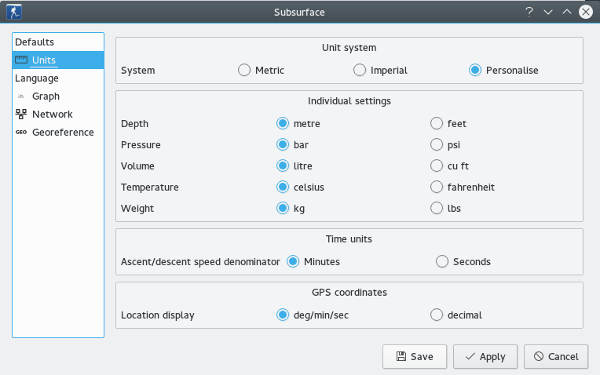The width and height of the screenshot is (600, 375).
Task: Click the "Individual settings" group title
Action: (349, 101)
